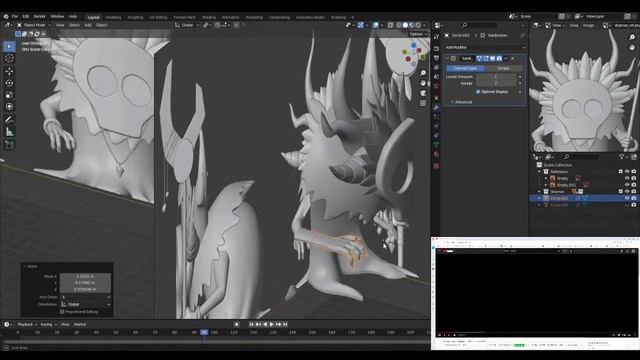640x360 pixels.
Task: Open Object Data properties green triangle tab
Action: click(x=436, y=144)
